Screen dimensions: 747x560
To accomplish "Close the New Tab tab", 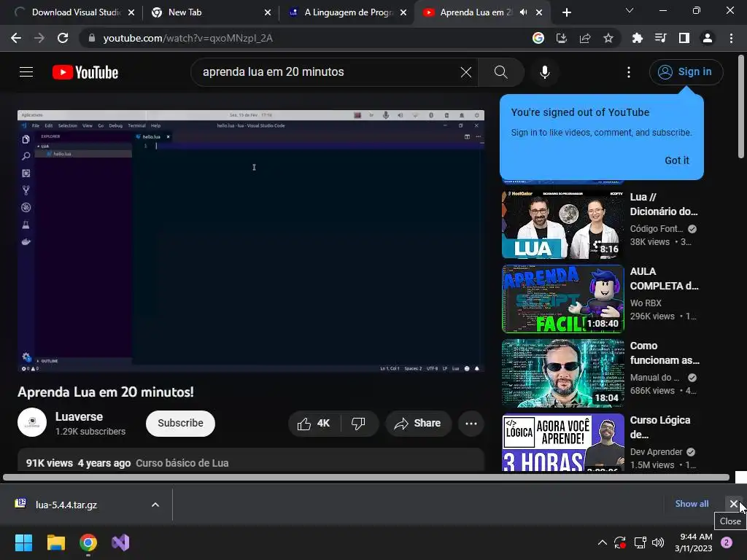I will pos(268,12).
